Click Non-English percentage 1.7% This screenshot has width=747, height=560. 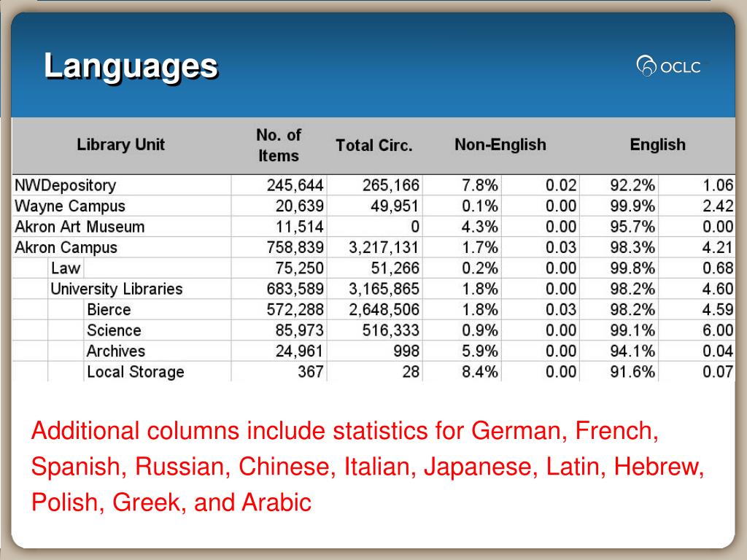(x=480, y=247)
